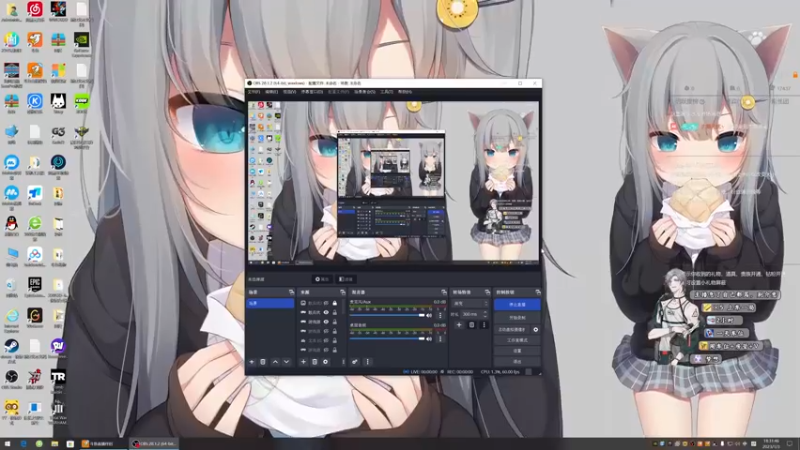The image size is (800, 450).
Task: Adjust the Desktop Audio volume slider
Action: [x=387, y=339]
